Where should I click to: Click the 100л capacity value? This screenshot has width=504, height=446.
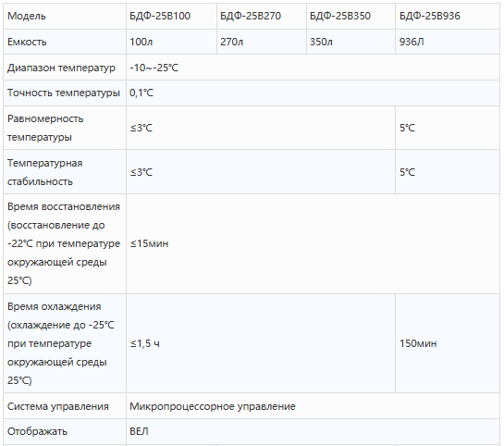click(141, 42)
